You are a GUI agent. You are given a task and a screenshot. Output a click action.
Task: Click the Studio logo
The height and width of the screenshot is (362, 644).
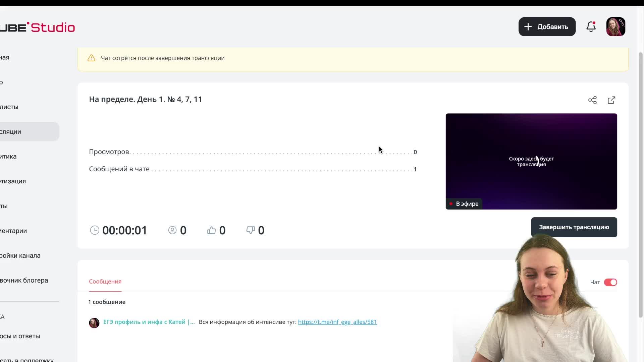[x=37, y=27]
